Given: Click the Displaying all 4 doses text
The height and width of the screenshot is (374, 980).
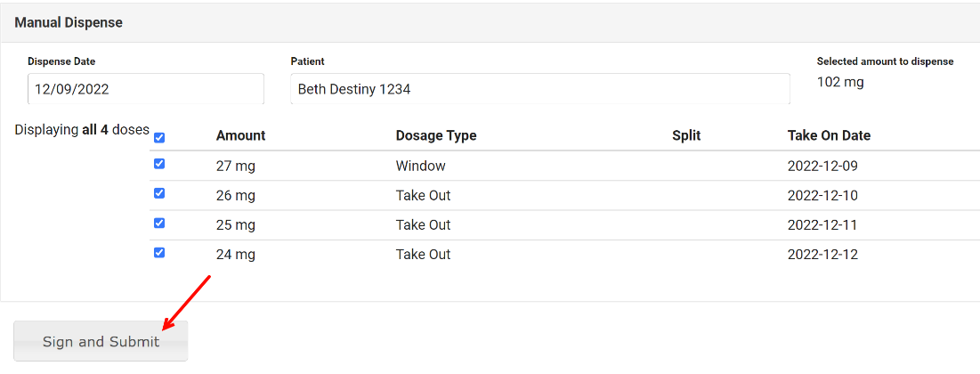Looking at the screenshot, I should pos(82,130).
